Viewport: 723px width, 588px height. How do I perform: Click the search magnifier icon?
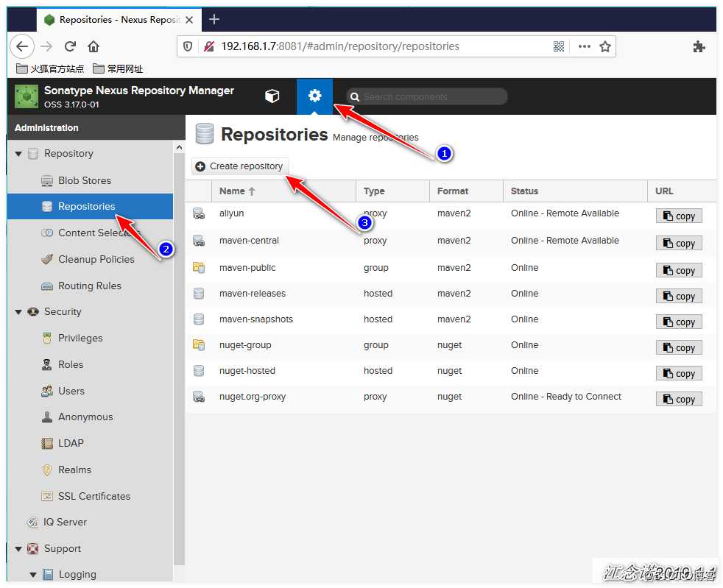pyautogui.click(x=355, y=96)
